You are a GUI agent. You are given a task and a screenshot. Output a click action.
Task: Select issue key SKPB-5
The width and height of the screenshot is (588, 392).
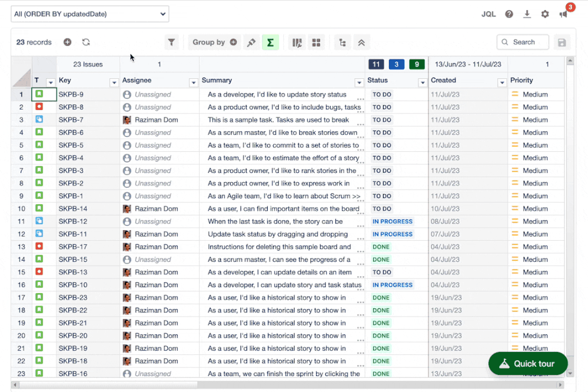pos(71,145)
